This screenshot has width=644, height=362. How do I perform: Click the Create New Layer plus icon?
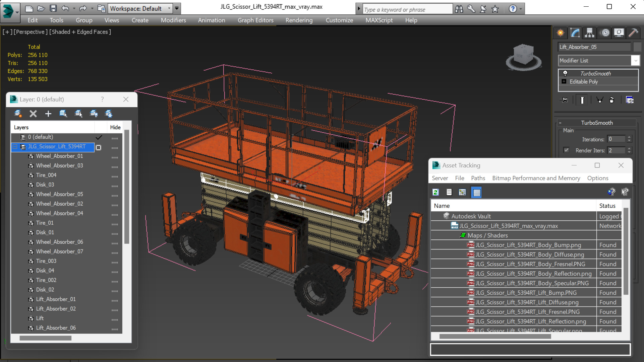(48, 114)
